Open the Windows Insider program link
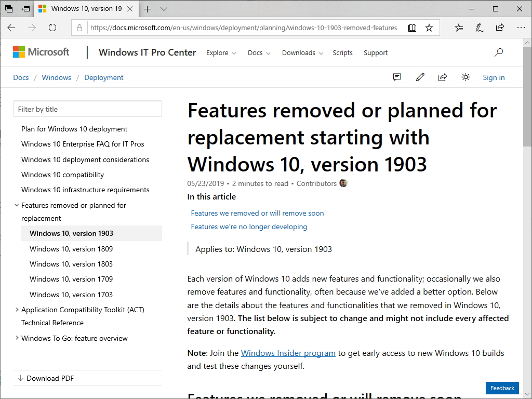Viewport: 532px width, 399px height. pyautogui.click(x=288, y=353)
